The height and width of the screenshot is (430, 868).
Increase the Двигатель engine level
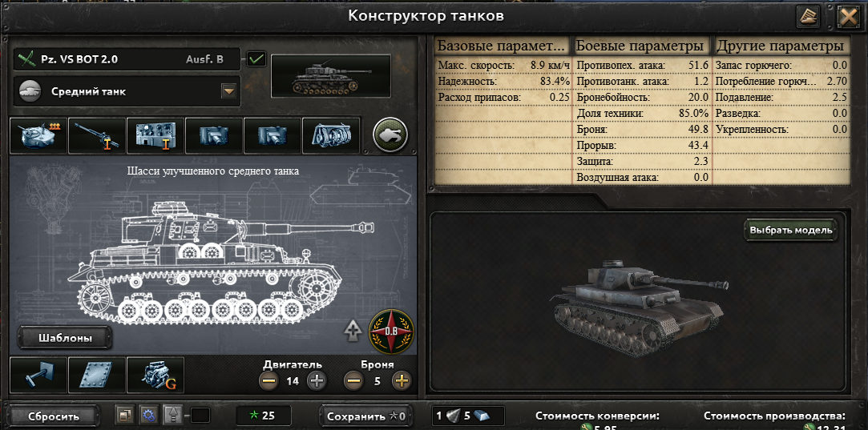316,380
